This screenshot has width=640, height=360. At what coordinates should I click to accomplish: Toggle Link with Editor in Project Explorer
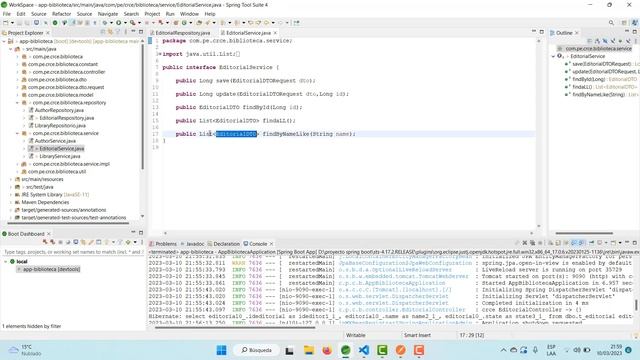pos(110,32)
